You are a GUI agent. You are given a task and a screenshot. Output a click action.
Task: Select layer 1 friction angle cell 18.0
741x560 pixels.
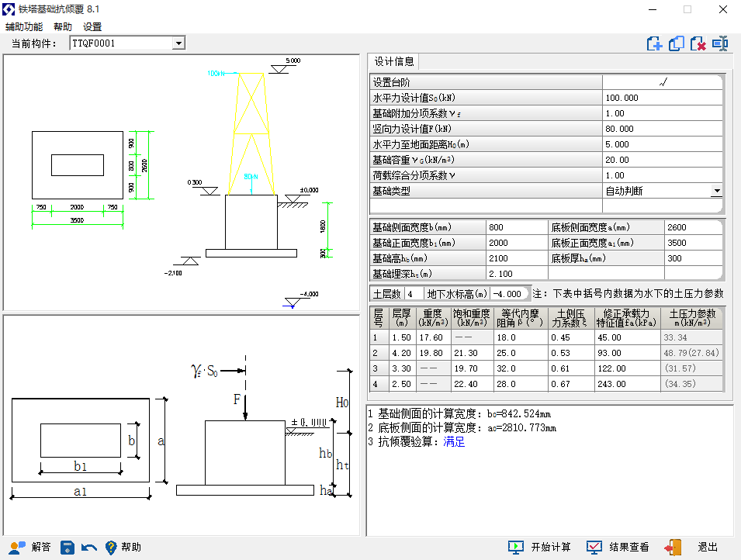coord(521,337)
